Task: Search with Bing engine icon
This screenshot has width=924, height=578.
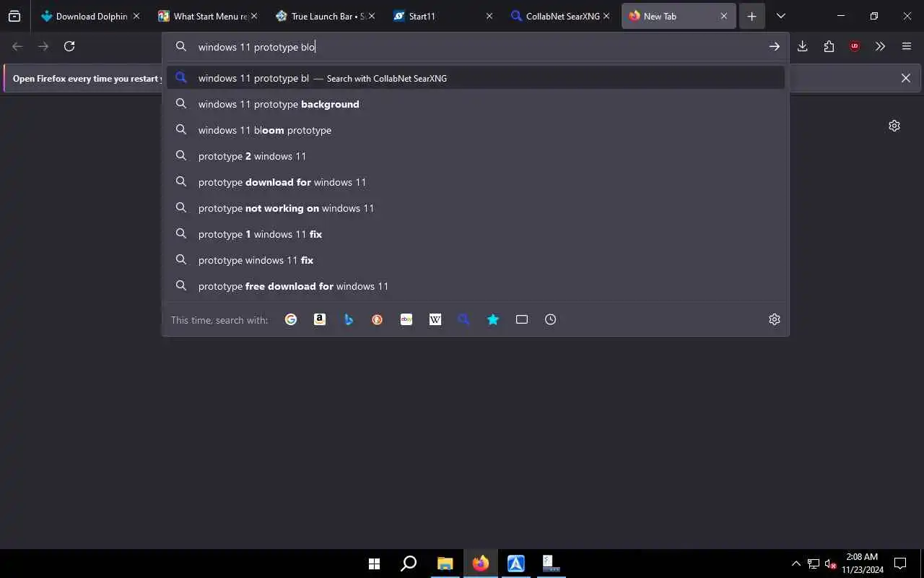Action: click(x=349, y=319)
